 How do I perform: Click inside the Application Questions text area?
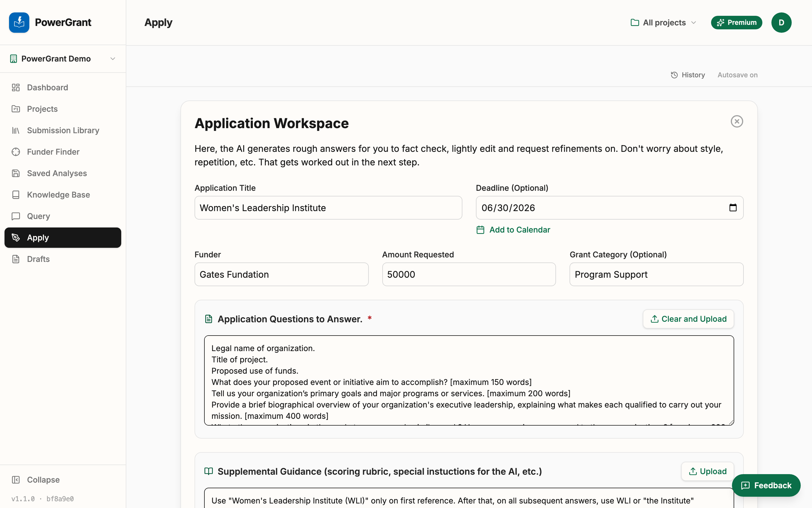coord(469,380)
